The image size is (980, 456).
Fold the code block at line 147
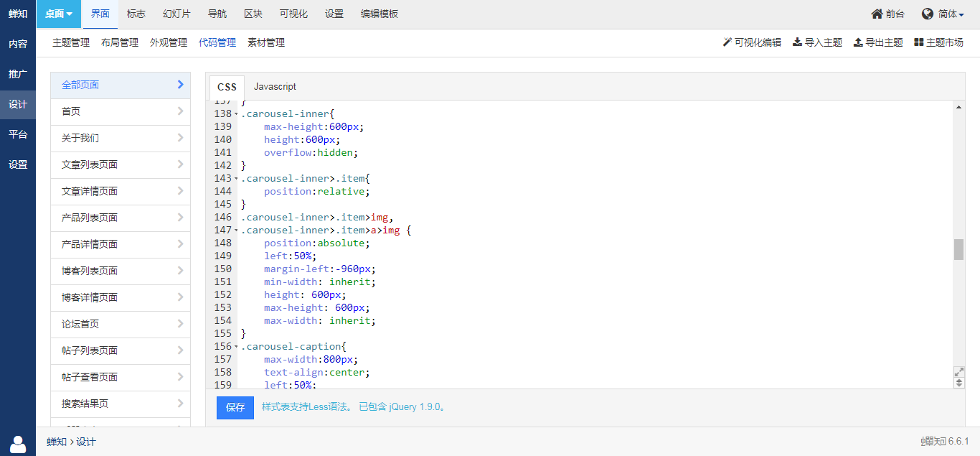(x=236, y=231)
